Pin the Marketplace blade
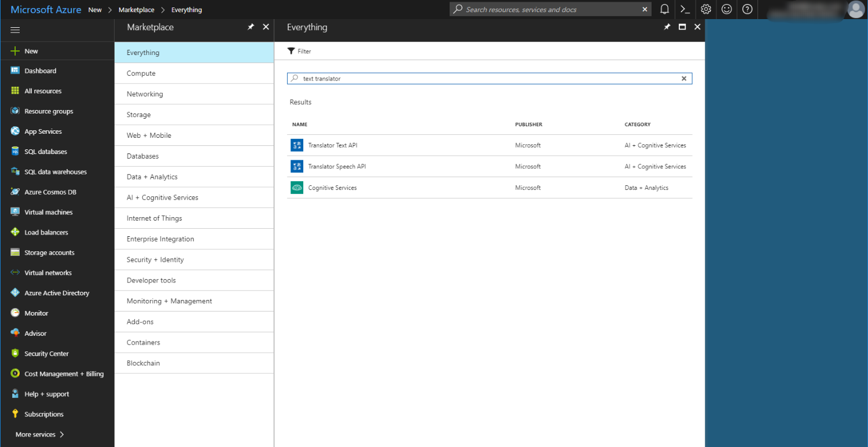868x447 pixels. coord(251,27)
